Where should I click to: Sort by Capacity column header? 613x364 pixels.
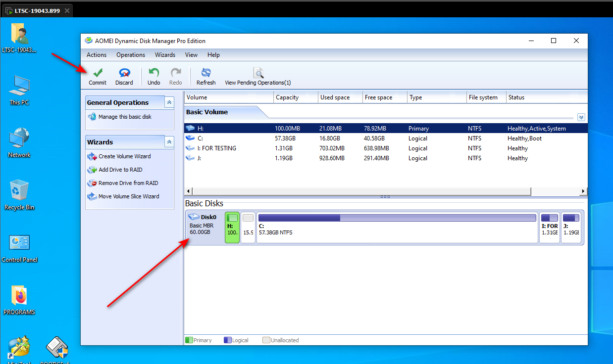pyautogui.click(x=296, y=97)
